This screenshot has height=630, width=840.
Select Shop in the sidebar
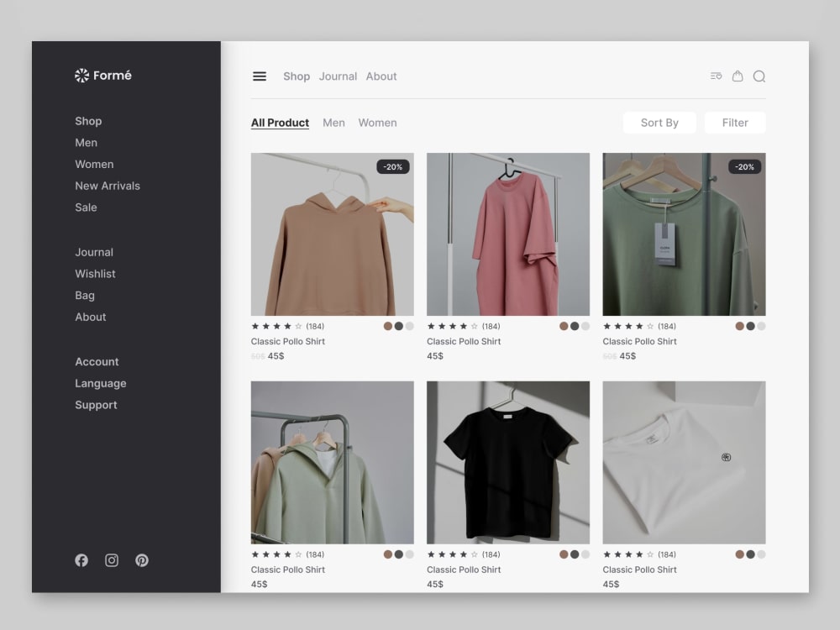88,121
